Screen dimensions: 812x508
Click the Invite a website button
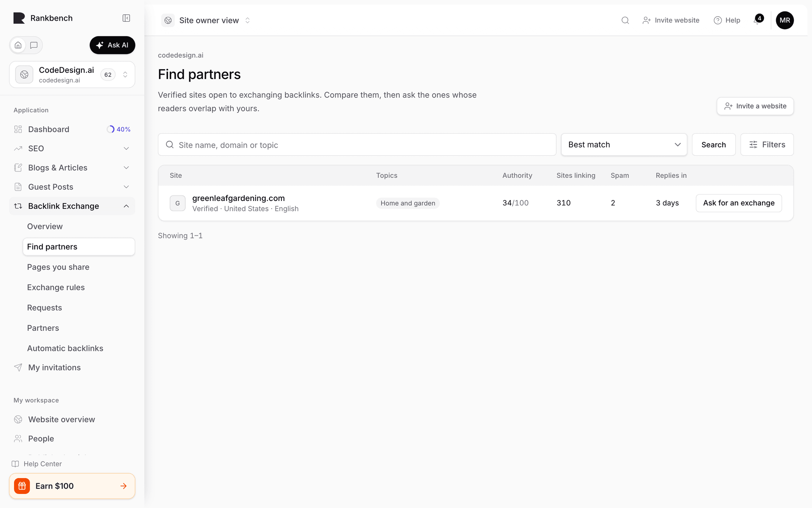point(755,106)
